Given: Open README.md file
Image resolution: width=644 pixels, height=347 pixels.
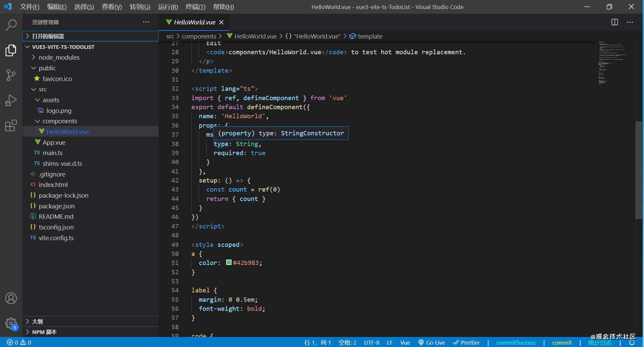Looking at the screenshot, I should [x=90, y=216].
